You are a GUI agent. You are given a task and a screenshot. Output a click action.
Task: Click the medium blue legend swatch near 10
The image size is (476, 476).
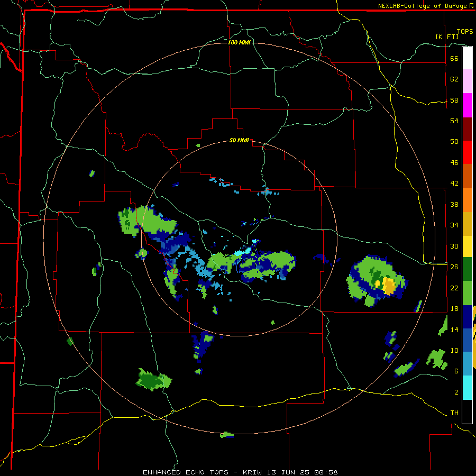click(467, 340)
